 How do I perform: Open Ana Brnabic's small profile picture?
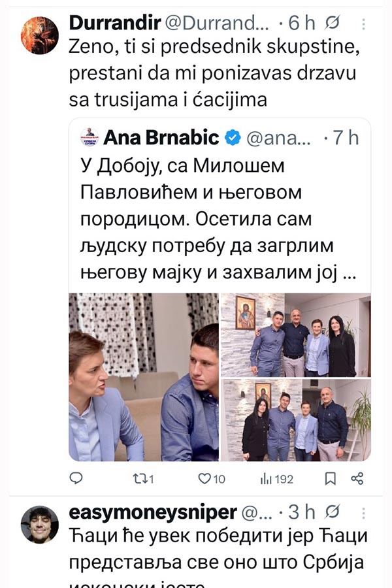tap(90, 137)
